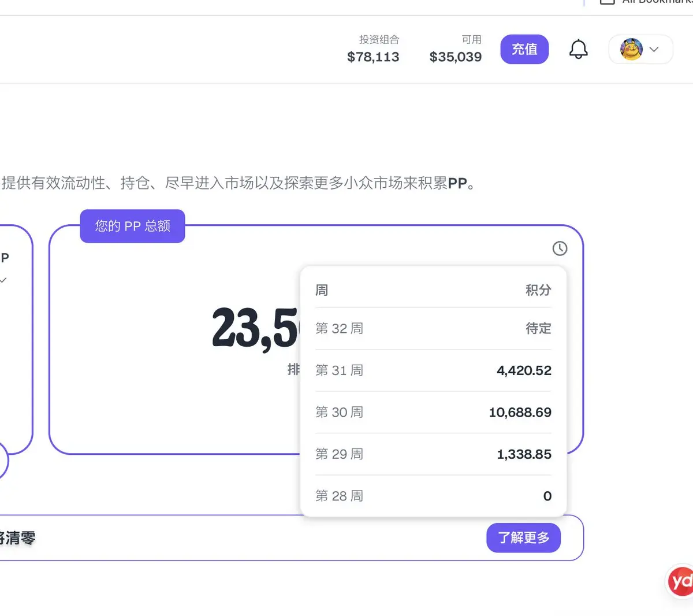This screenshot has height=616, width=693.
Task: Click the 积分 column header
Action: click(x=538, y=290)
